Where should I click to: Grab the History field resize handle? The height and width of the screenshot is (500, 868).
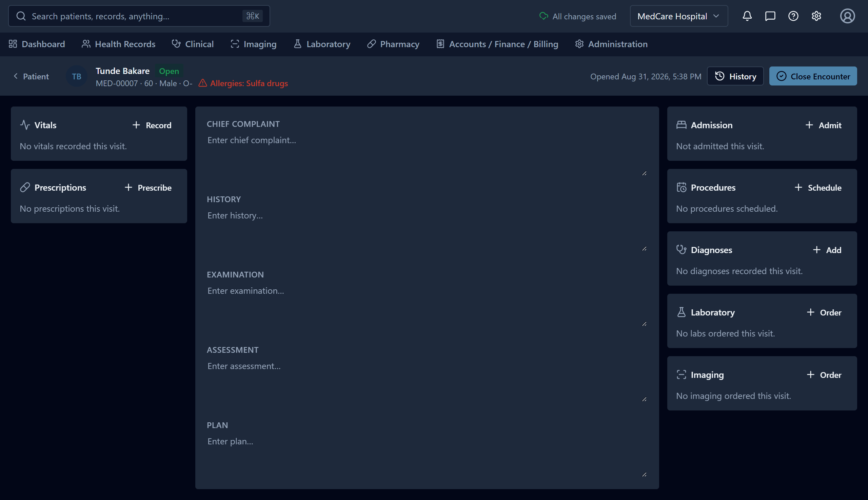coord(644,249)
